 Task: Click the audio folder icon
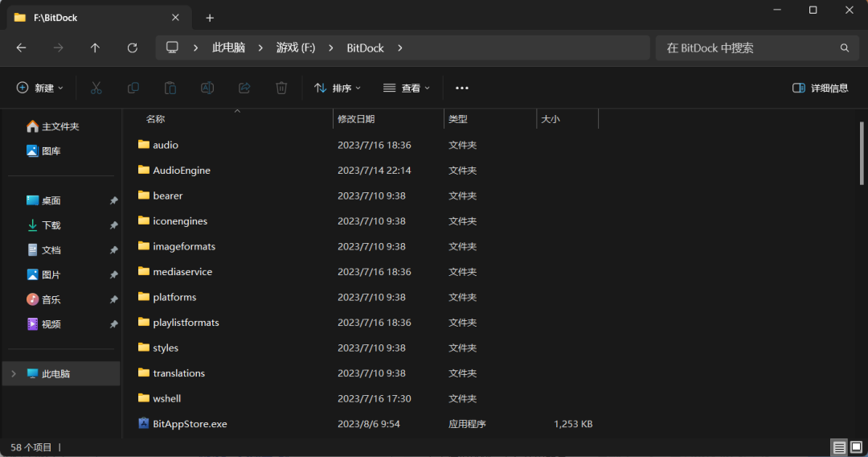coord(143,145)
